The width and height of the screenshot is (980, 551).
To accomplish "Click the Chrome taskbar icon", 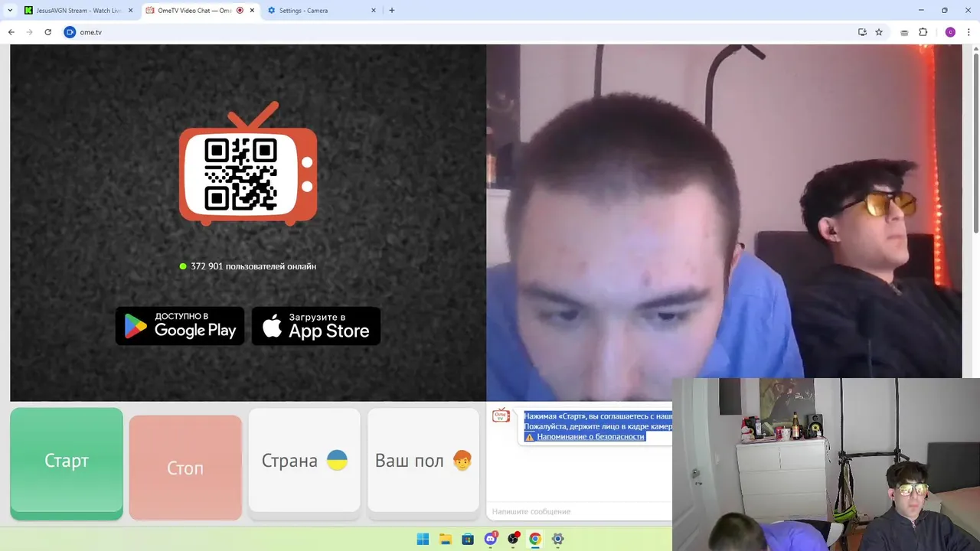I will pos(535,539).
